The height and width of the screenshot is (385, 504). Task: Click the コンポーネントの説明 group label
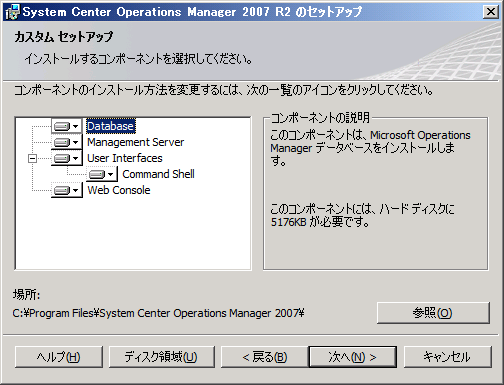coord(320,117)
